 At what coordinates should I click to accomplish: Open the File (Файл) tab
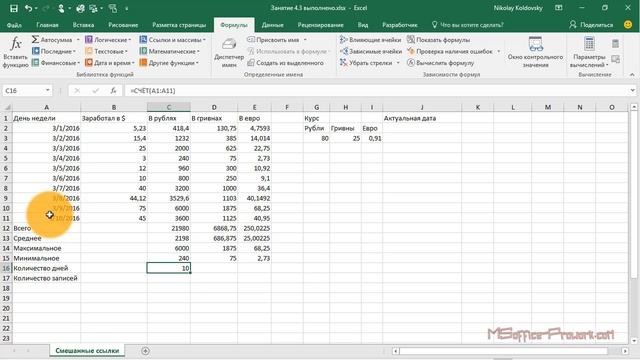14,25
